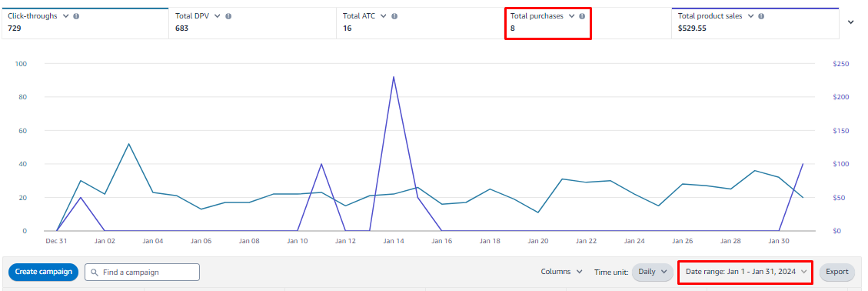
Task: Select the Click-throughs metric card
Action: coord(85,23)
